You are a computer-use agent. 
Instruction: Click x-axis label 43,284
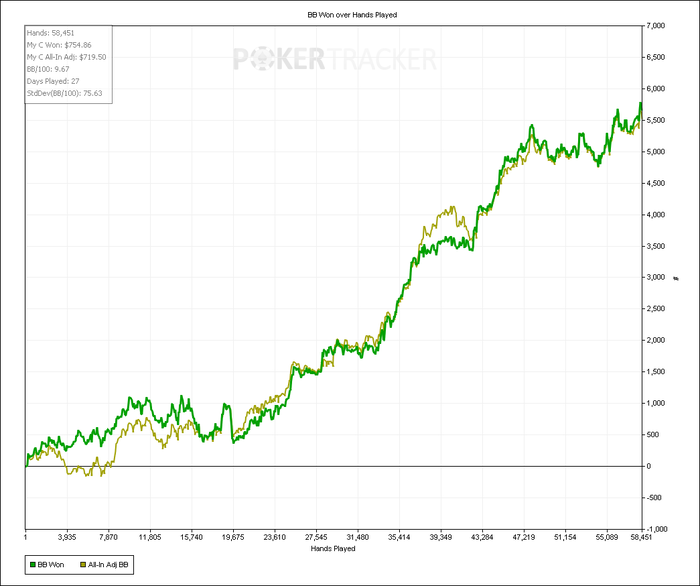[x=482, y=537]
